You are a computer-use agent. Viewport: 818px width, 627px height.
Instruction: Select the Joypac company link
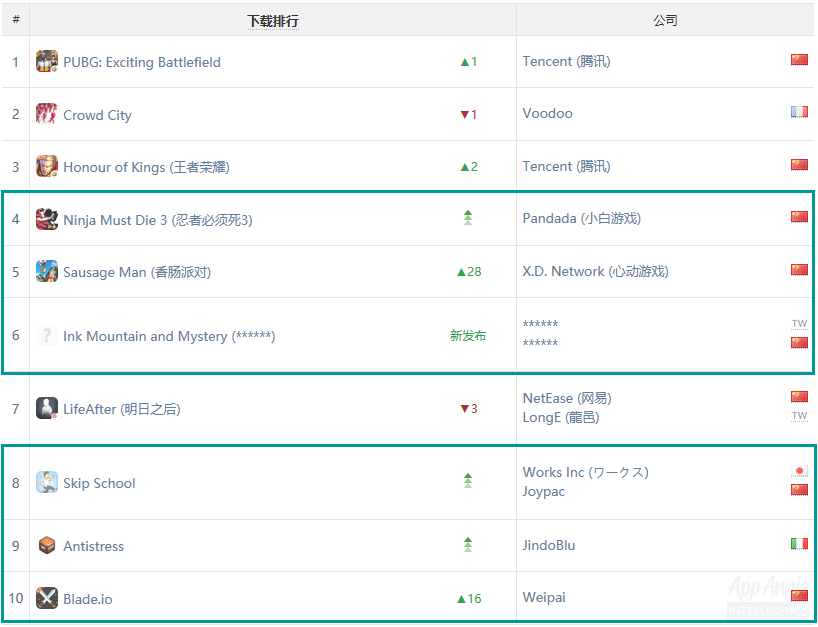tap(544, 491)
